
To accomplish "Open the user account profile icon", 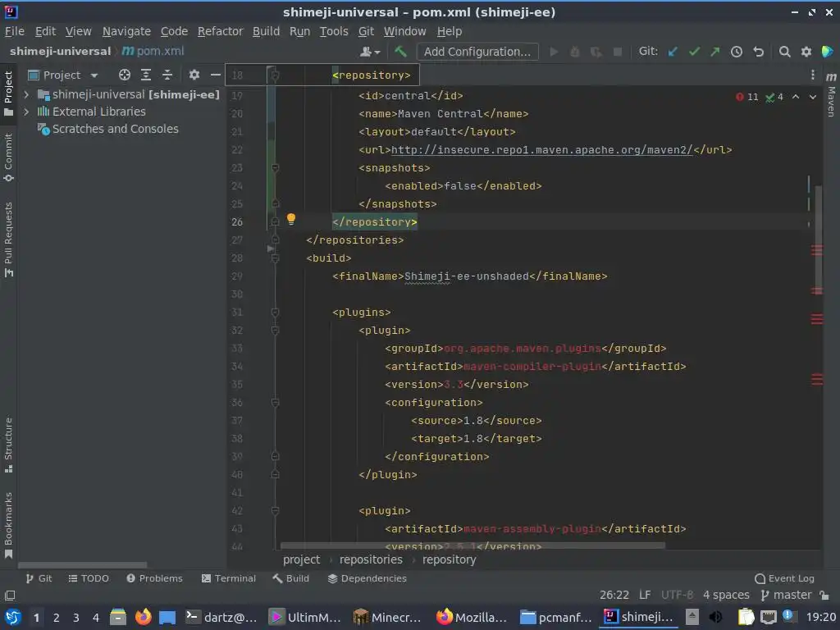I will pyautogui.click(x=370, y=52).
